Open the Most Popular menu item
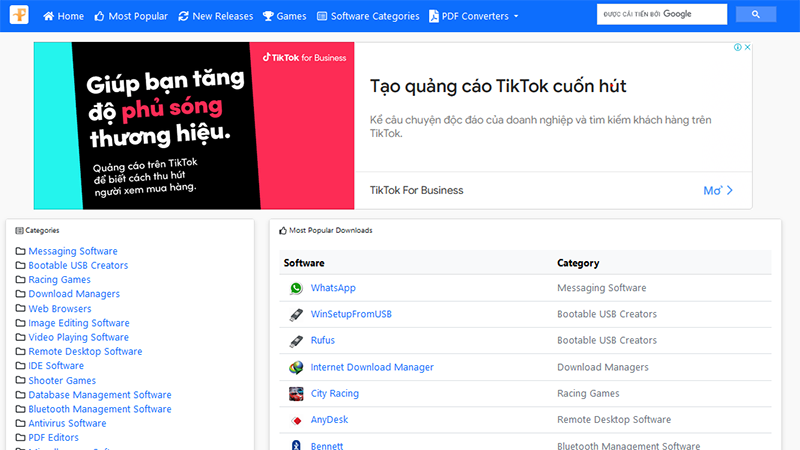Image resolution: width=800 pixels, height=450 pixels. (130, 16)
